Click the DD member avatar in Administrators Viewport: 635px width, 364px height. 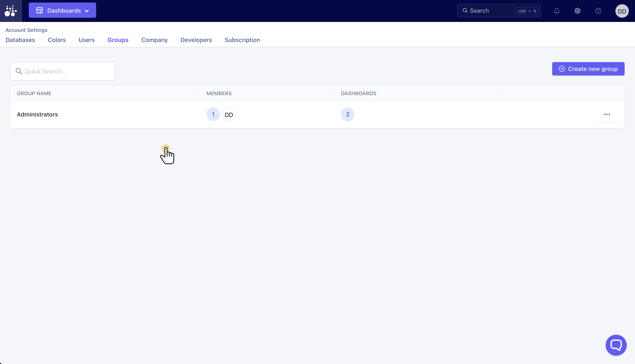coord(228,115)
